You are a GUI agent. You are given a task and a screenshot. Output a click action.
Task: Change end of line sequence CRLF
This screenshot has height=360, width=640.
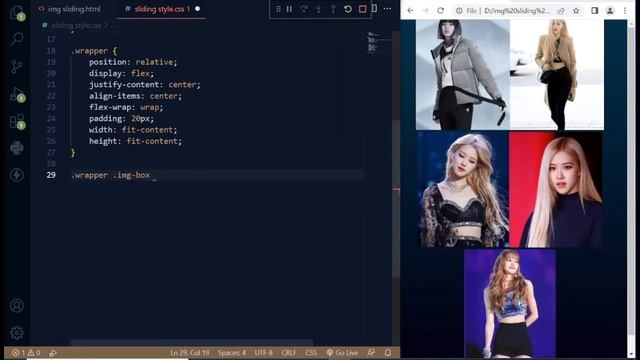pos(289,353)
